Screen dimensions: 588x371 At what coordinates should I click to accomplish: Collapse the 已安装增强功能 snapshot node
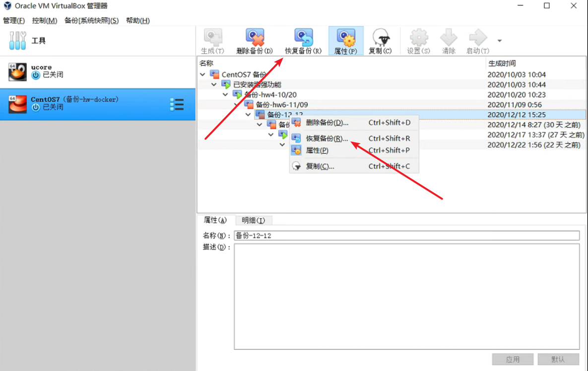click(214, 84)
